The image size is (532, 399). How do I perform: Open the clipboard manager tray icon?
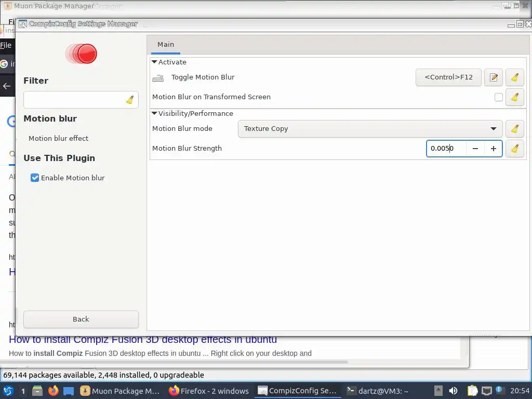point(472,391)
